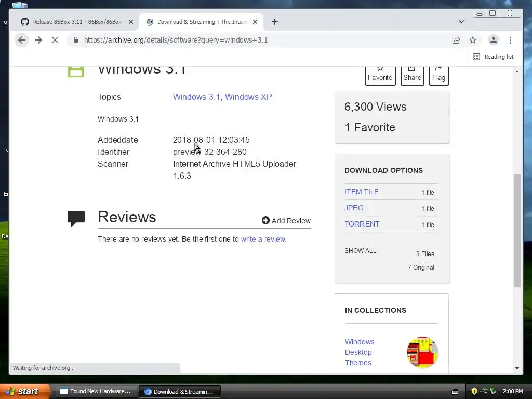Bookmark this page with the star icon

tap(473, 40)
